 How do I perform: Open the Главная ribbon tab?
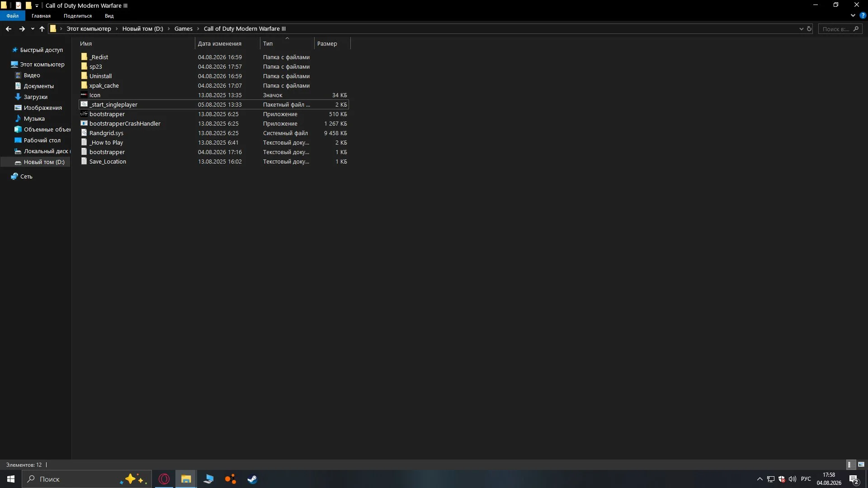pos(41,16)
